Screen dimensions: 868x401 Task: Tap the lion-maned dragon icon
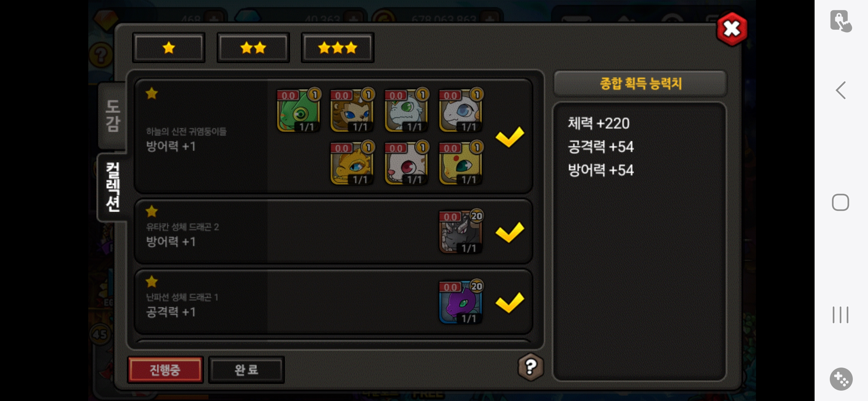click(352, 110)
